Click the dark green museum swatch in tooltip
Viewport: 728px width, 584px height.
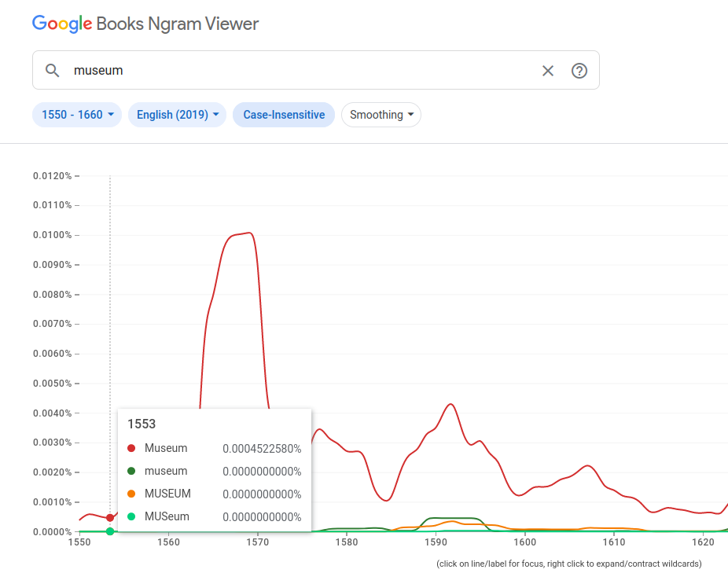(x=131, y=471)
